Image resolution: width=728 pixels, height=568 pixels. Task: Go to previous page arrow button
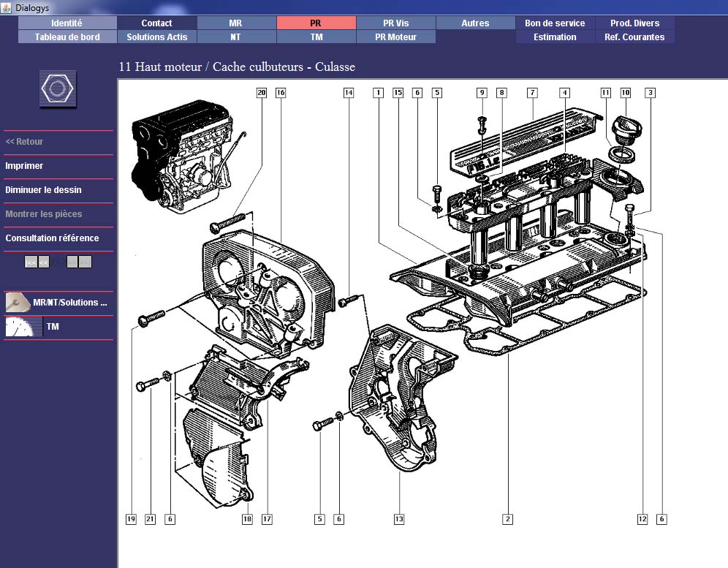click(44, 262)
